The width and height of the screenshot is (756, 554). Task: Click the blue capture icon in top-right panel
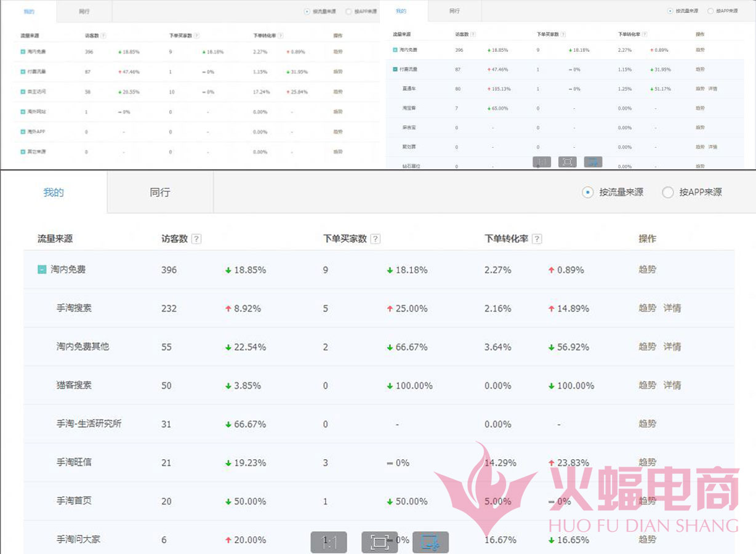click(x=593, y=162)
